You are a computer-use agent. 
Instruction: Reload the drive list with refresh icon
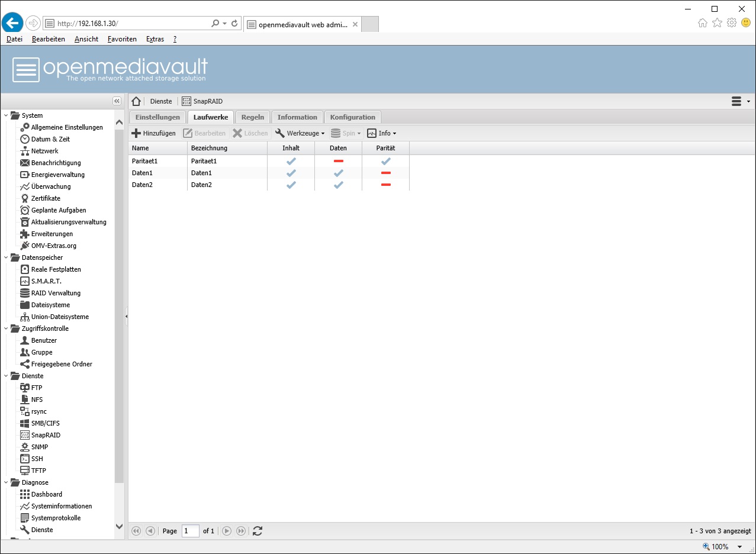(258, 531)
